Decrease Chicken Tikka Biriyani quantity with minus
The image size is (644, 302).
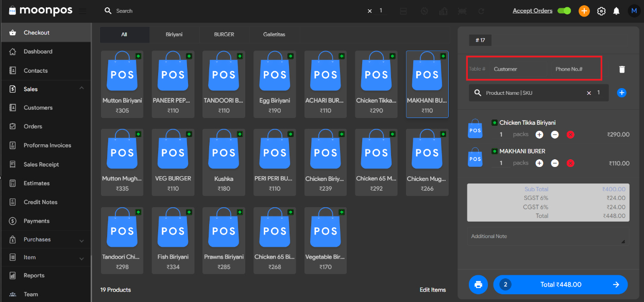click(x=555, y=135)
